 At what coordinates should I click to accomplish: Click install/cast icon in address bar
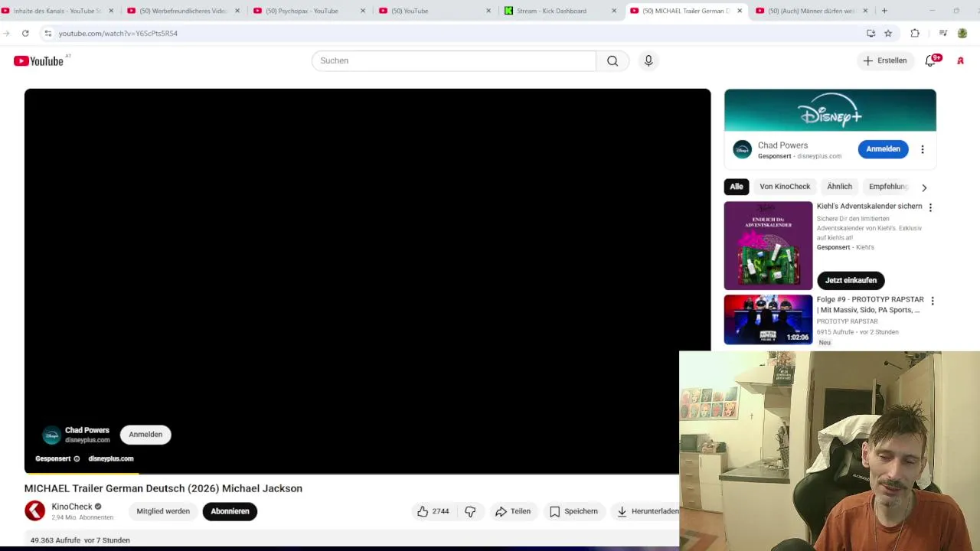(871, 33)
